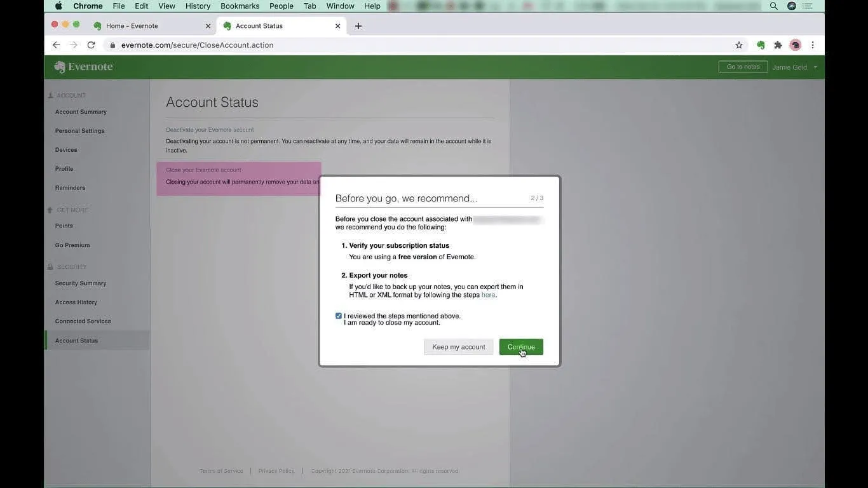
Task: Click the Continue button in dialog
Action: [521, 347]
